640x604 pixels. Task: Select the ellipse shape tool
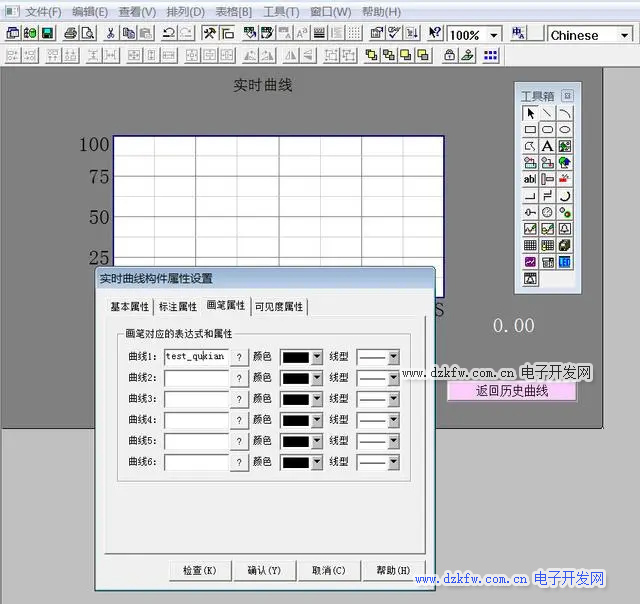pos(565,130)
